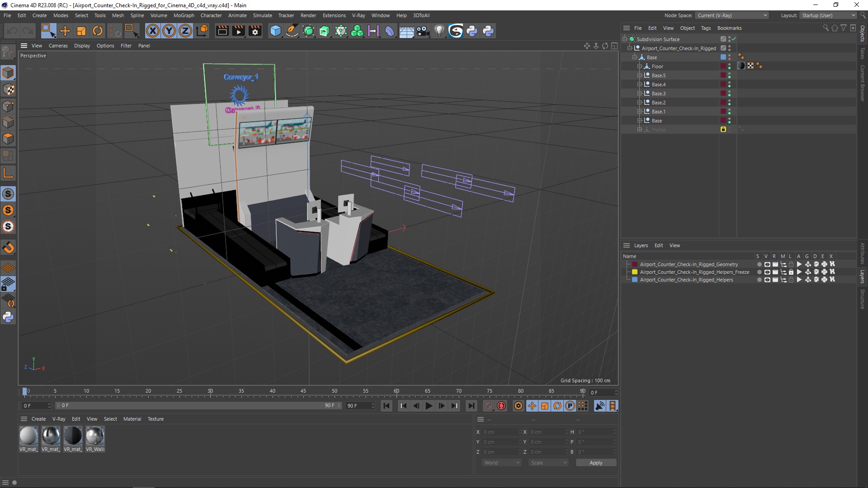Open the V-Ray menu
This screenshot has width=868, height=488.
pos(359,15)
